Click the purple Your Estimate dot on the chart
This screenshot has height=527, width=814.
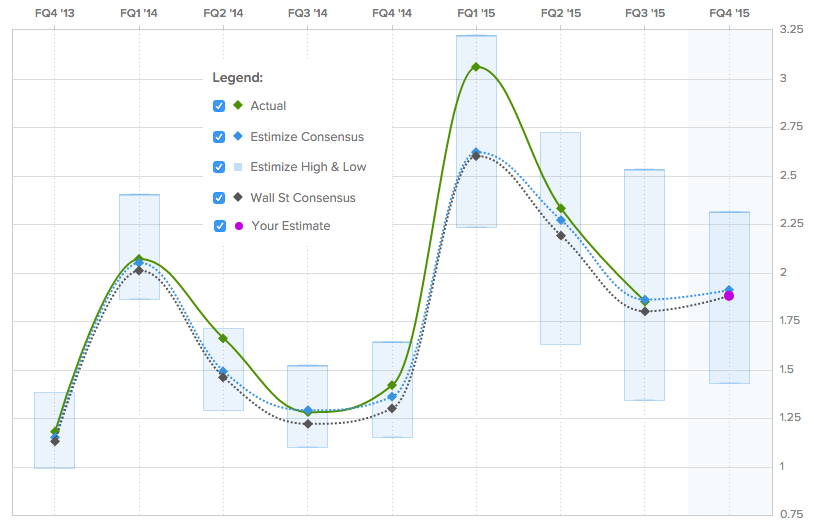pyautogui.click(x=729, y=296)
